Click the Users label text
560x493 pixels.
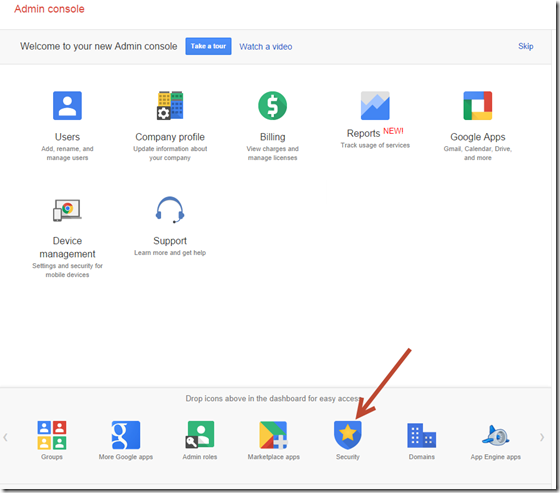tap(67, 137)
